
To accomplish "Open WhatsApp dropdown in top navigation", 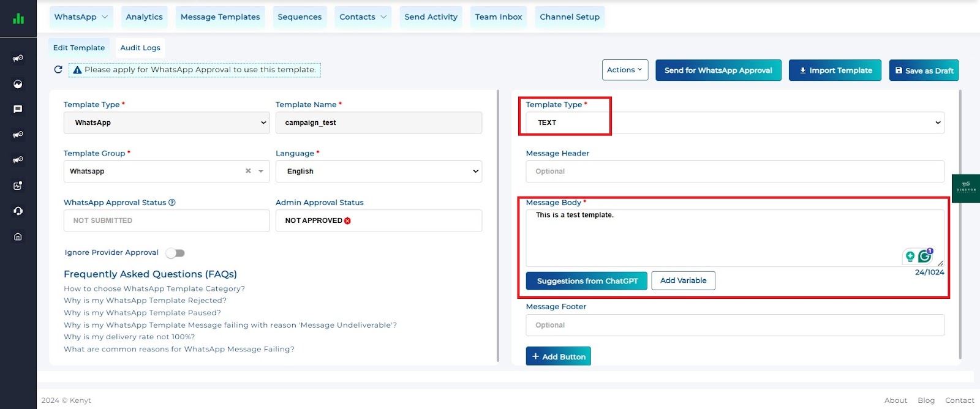I will [81, 17].
